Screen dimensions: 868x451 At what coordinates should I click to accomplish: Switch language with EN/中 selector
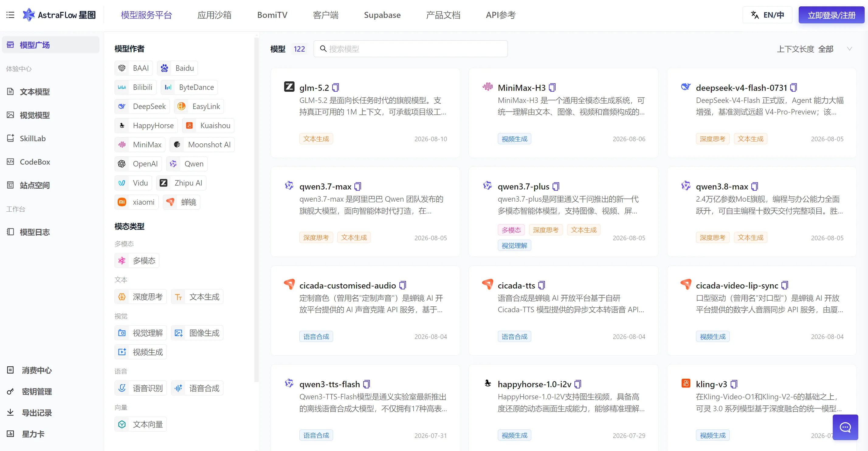click(767, 15)
